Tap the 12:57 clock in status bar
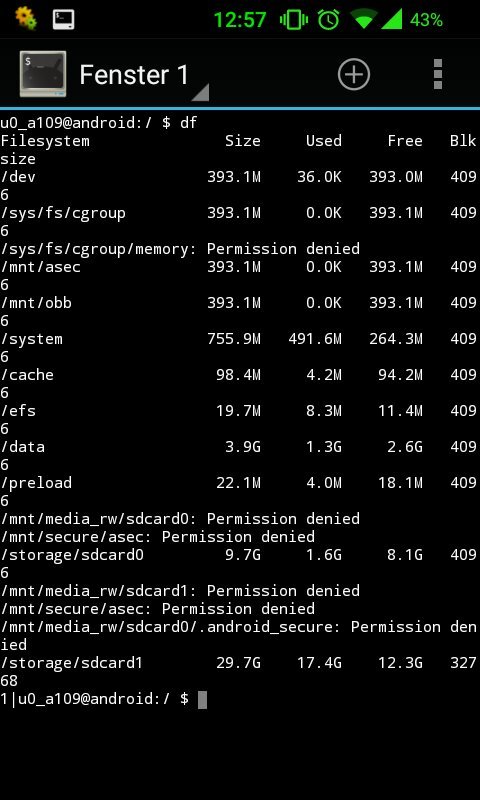The height and width of the screenshot is (800, 480). pos(240,20)
